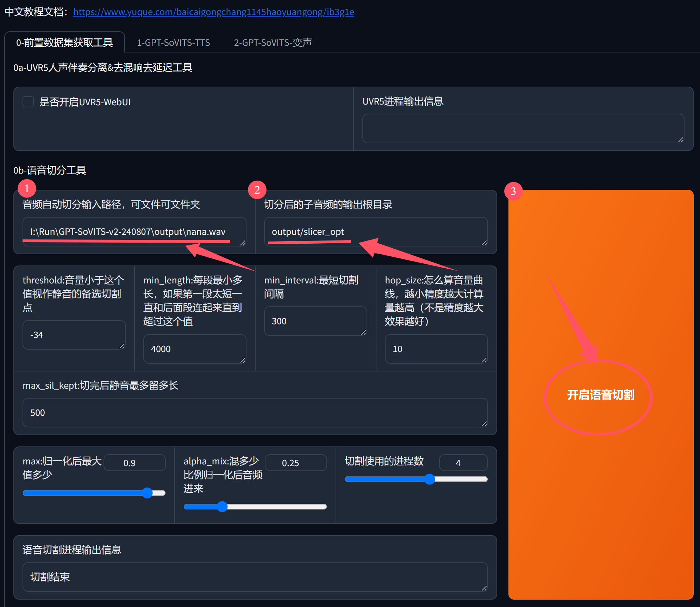This screenshot has height=607, width=700.
Task: Click the max_sil_kept field showing 500
Action: 255,413
